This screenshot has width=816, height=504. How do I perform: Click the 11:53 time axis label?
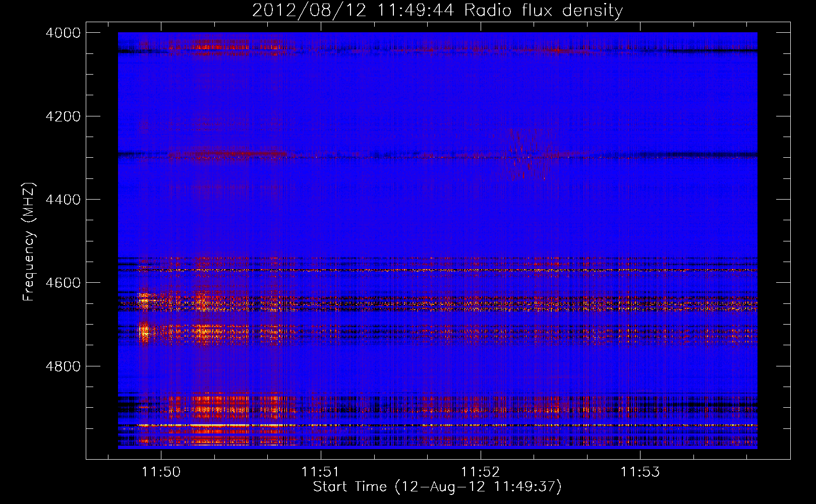pos(639,472)
